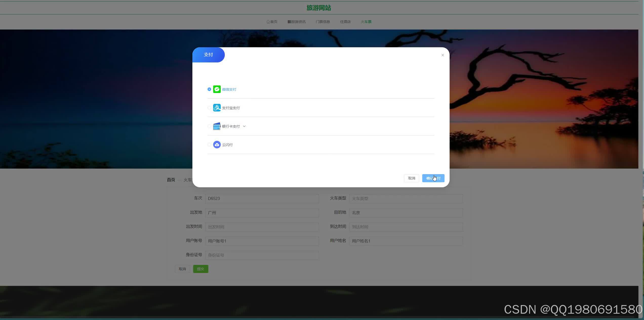Click the UnionPay cloud icon

(217, 145)
